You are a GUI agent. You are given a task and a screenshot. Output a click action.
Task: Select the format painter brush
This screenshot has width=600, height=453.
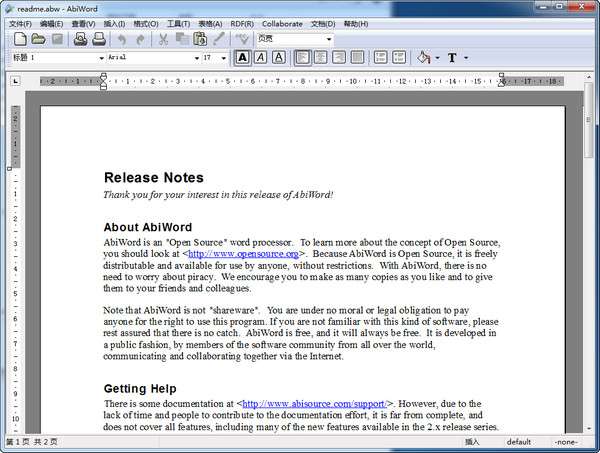point(218,39)
